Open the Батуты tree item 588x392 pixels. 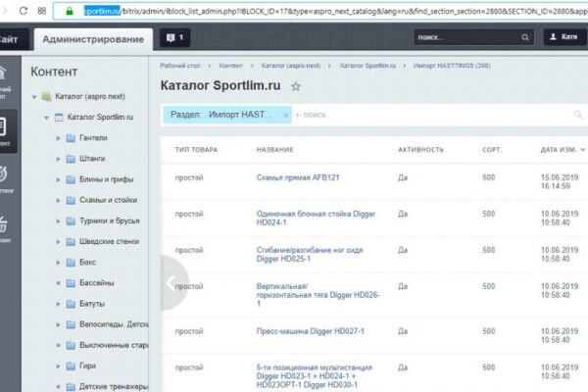tap(92, 304)
